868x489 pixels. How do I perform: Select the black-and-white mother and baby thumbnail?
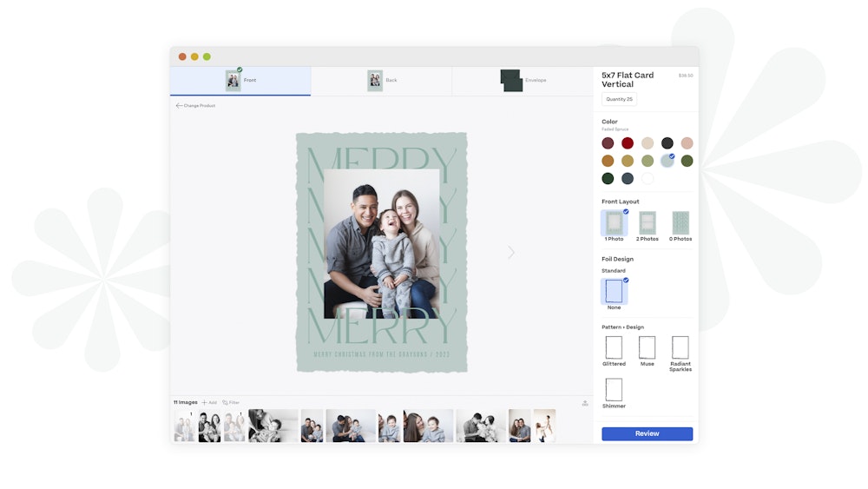[x=273, y=426]
